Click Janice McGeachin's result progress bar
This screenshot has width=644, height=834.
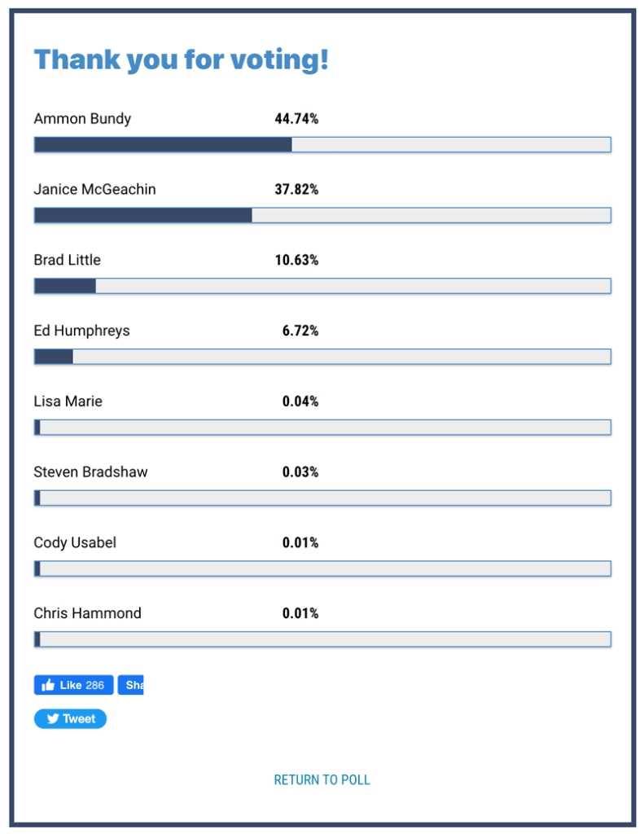click(322, 216)
